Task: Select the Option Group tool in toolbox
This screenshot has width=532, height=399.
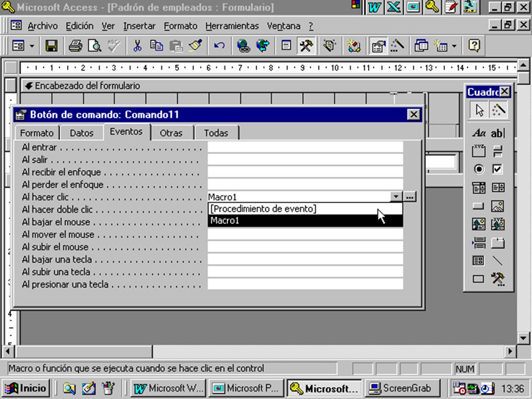Action: [x=479, y=151]
